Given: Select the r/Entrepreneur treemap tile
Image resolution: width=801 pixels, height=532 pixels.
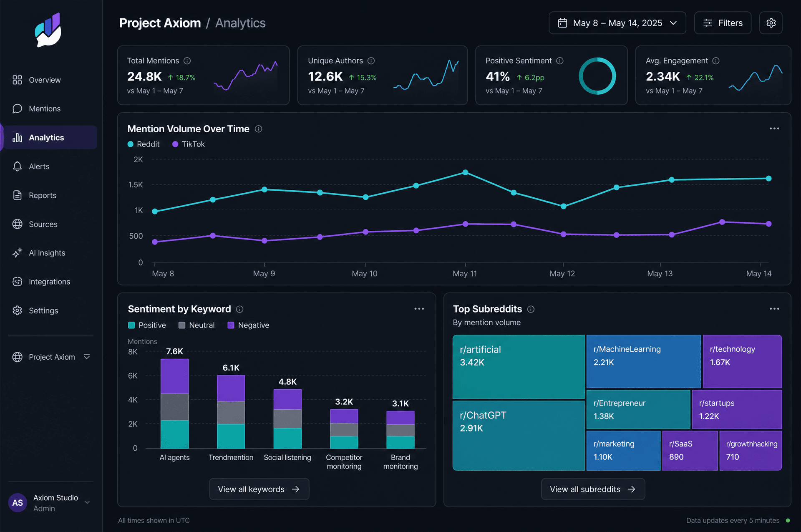Looking at the screenshot, I should click(x=638, y=409).
